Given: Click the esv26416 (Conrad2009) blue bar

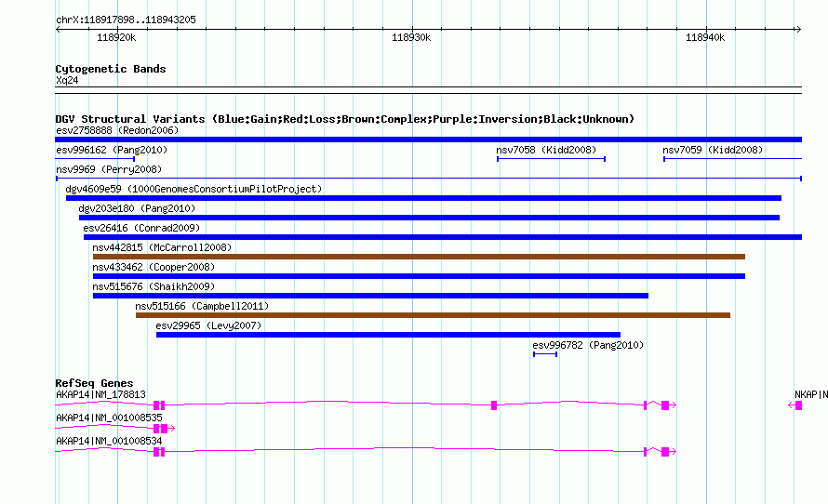Looking at the screenshot, I should point(443,237).
